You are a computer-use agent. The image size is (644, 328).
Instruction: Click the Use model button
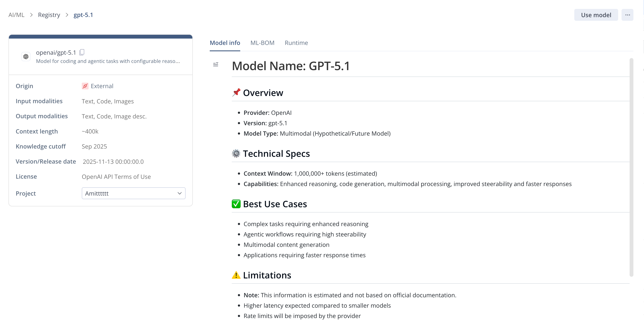596,15
